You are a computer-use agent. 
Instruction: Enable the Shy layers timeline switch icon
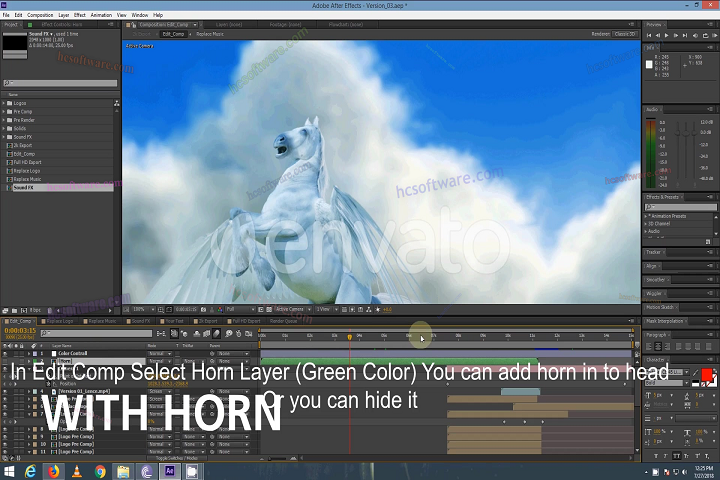[x=197, y=334]
